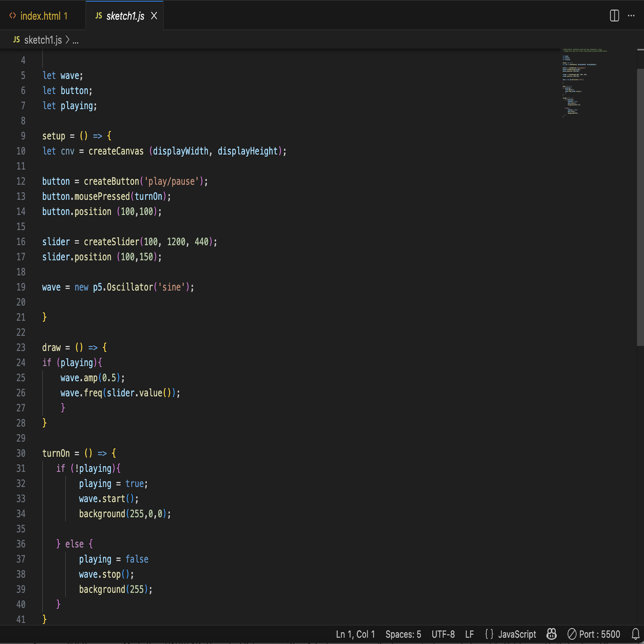Click line number 41
Image resolution: width=644 pixels, height=644 pixels.
tap(21, 620)
